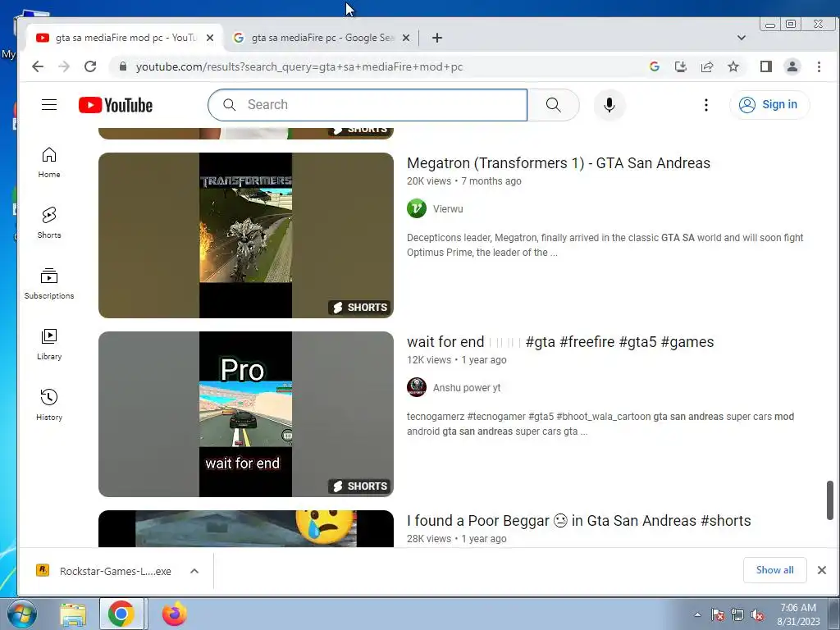
Task: Click the Megatron video description text
Action: [x=605, y=244]
